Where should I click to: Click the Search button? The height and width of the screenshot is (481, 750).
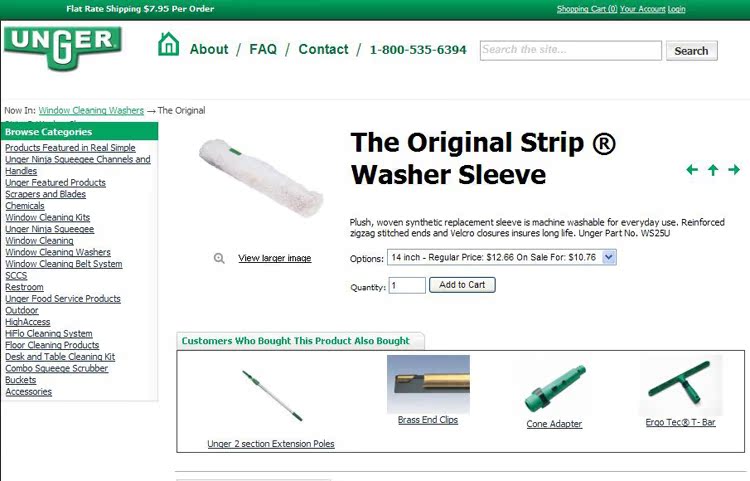[x=692, y=51]
